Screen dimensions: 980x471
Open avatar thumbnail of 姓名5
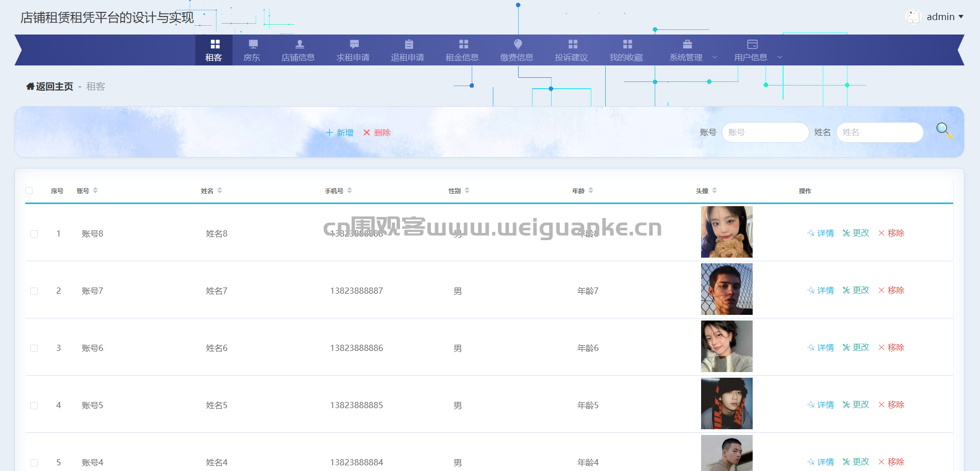[727, 403]
